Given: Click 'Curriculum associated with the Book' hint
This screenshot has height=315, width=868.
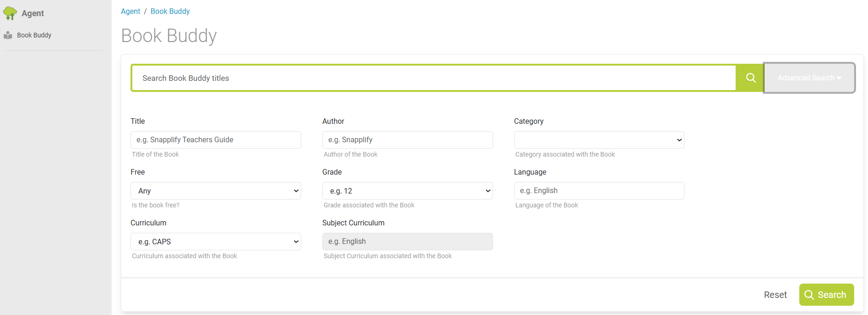Looking at the screenshot, I should (x=184, y=256).
